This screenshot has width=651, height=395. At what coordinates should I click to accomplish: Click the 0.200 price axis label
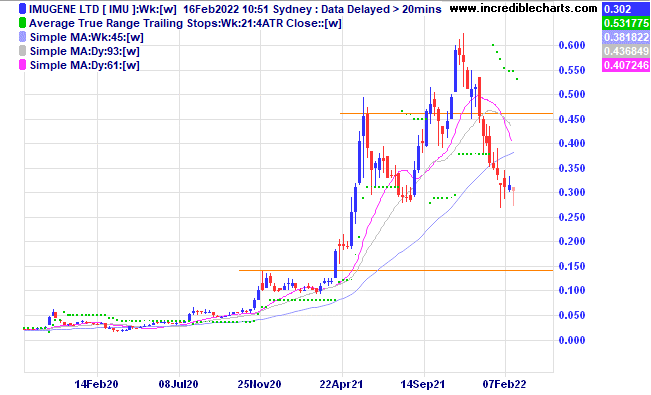572,241
